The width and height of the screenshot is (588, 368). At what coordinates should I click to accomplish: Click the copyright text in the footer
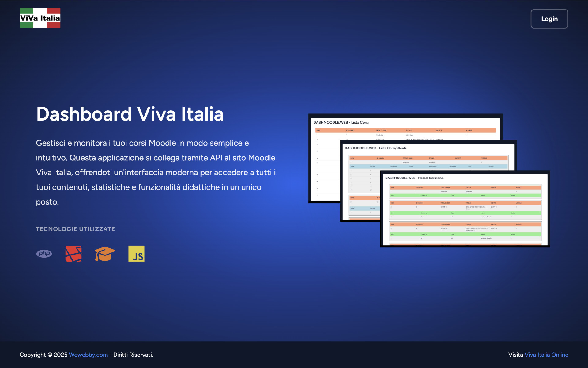(44, 355)
